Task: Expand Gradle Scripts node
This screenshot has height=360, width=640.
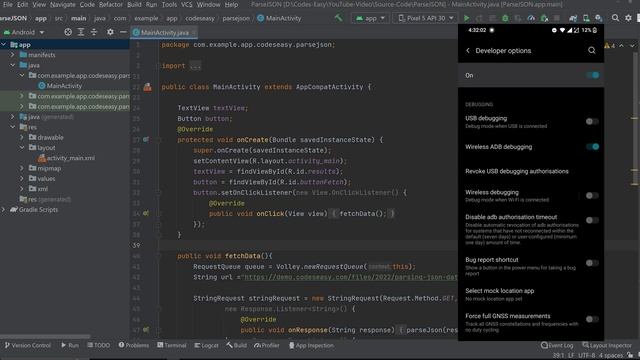Action: [4, 209]
